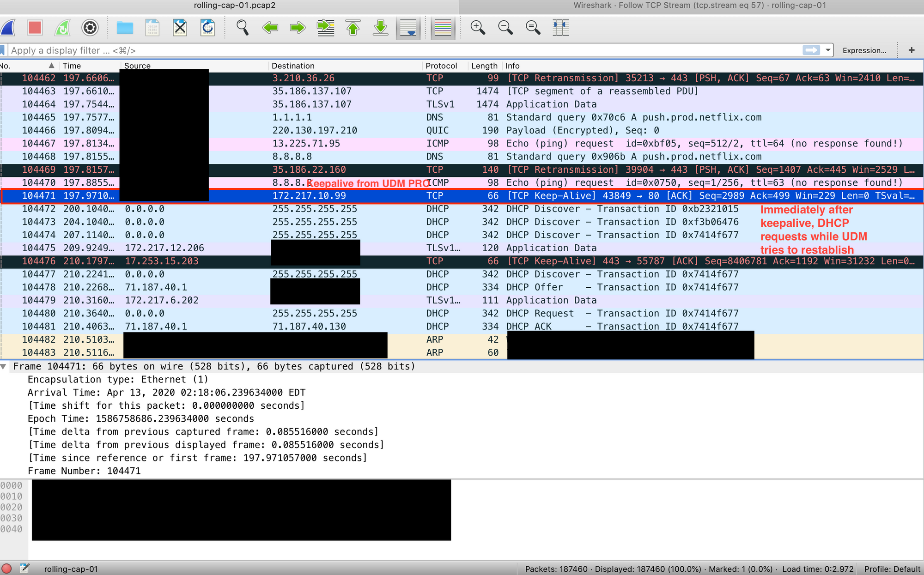
Task: Open the display filter history dropdown arrow
Action: [x=828, y=50]
